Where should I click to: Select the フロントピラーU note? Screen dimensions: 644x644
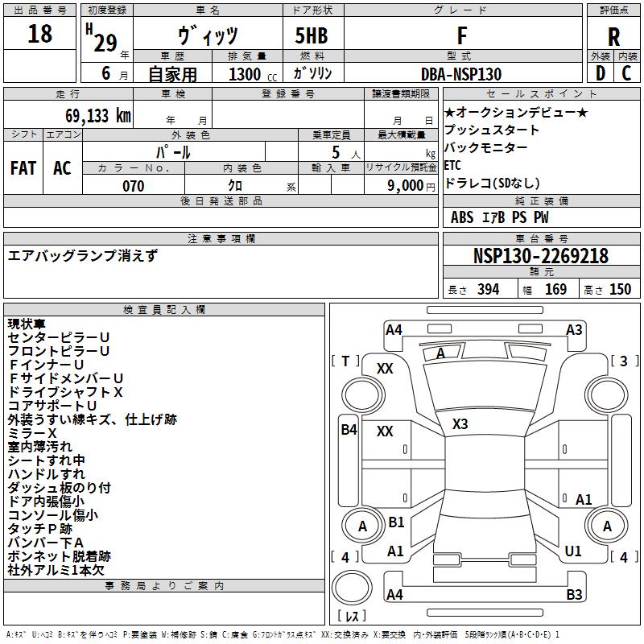click(x=58, y=351)
